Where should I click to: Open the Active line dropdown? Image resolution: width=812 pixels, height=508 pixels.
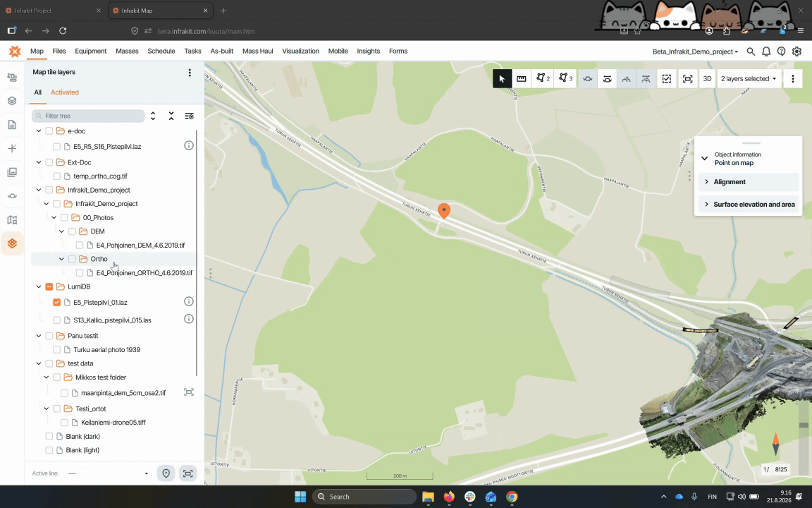pos(108,473)
